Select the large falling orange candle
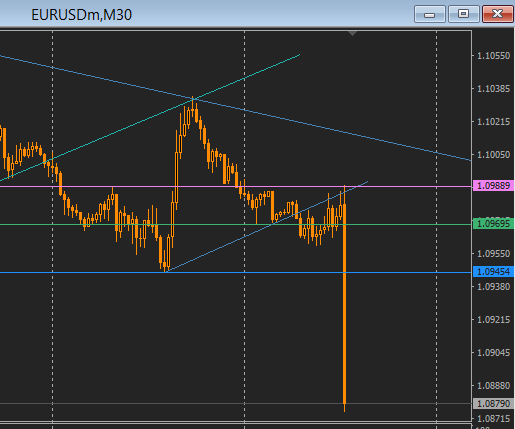Image resolution: width=515 pixels, height=429 pixels. 344,300
